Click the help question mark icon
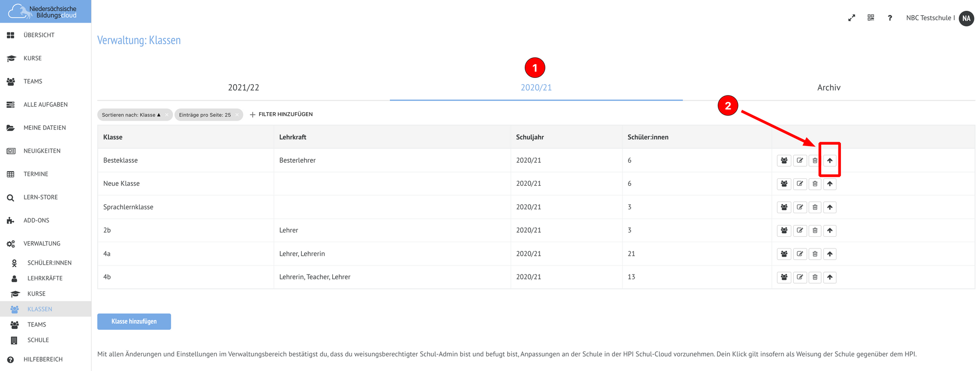This screenshot has height=371, width=980. [x=890, y=18]
